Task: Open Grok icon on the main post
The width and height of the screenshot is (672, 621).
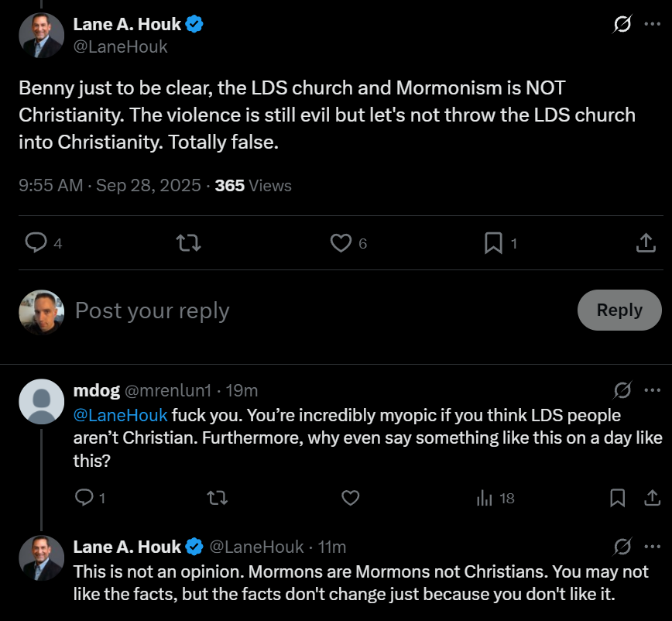Action: pyautogui.click(x=622, y=25)
